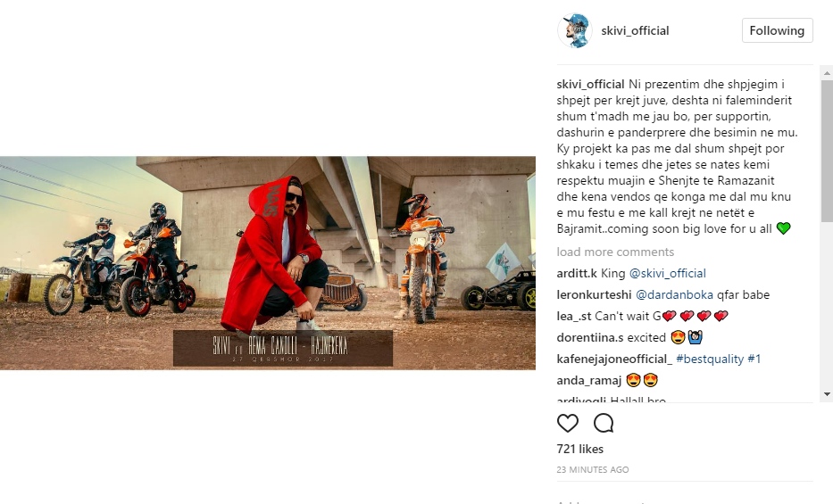Viewport: 833px width, 504px height.
Task: View the 721 likes list
Action: point(580,449)
